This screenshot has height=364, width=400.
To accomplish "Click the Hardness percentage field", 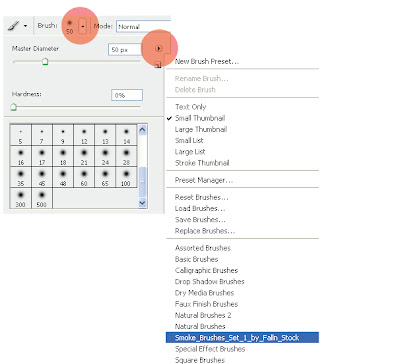I will 127,95.
